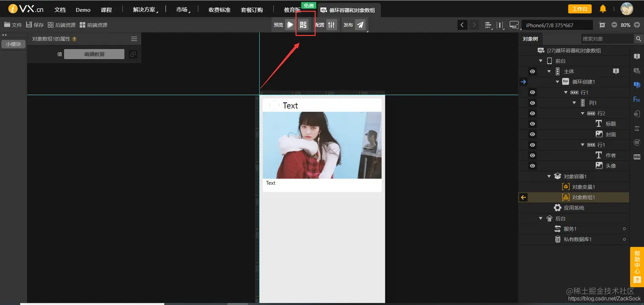Open the 文件 (file) icon at top left
The width and height of the screenshot is (644, 305).
click(7, 25)
